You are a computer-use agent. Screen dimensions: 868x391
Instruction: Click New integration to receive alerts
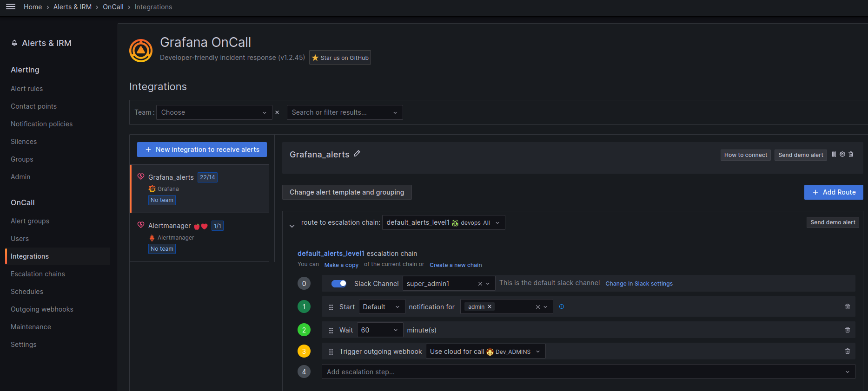tap(202, 150)
